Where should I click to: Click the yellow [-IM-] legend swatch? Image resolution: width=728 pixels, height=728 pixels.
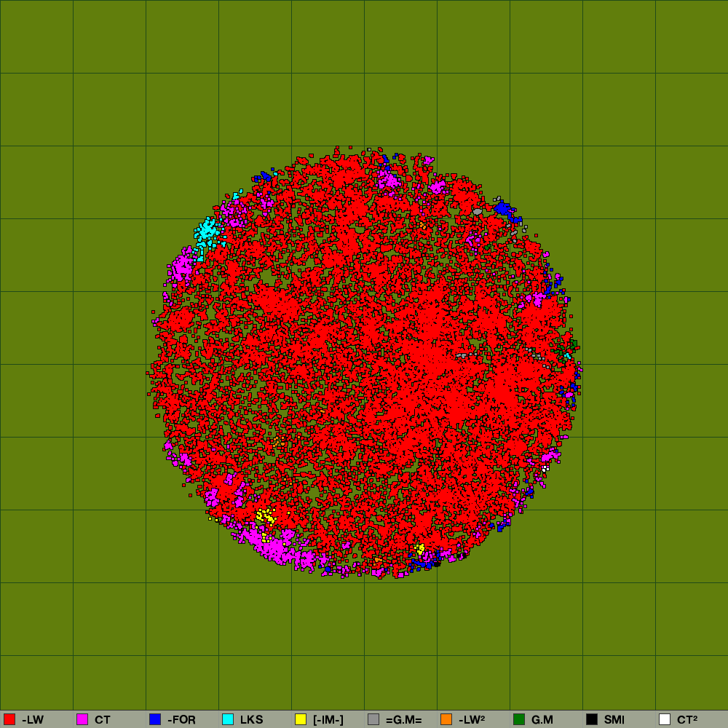click(301, 719)
